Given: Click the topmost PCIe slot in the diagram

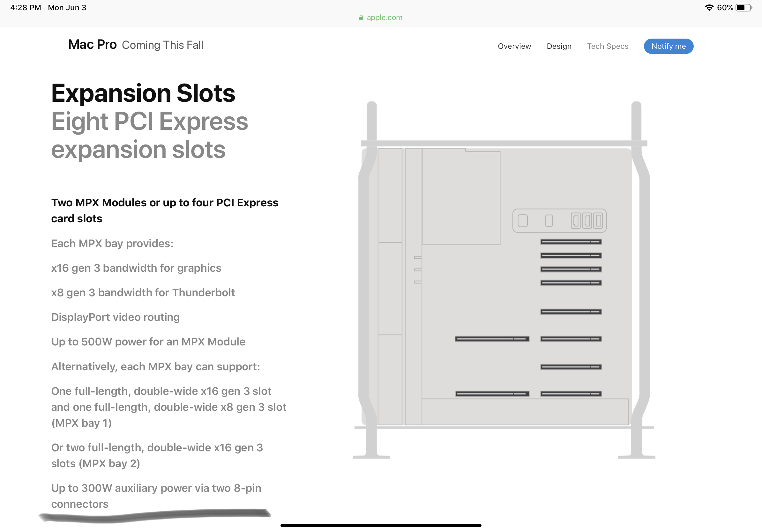Looking at the screenshot, I should pos(571,242).
